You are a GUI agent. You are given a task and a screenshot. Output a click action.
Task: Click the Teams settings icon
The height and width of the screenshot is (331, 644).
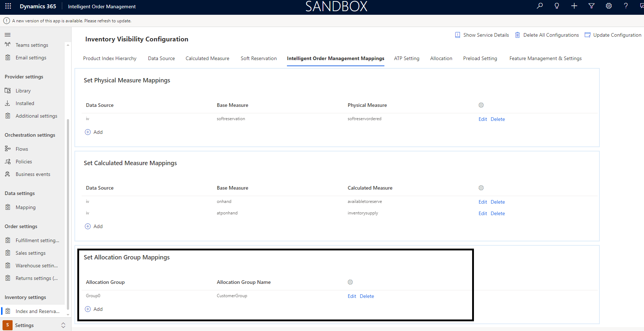tap(8, 45)
